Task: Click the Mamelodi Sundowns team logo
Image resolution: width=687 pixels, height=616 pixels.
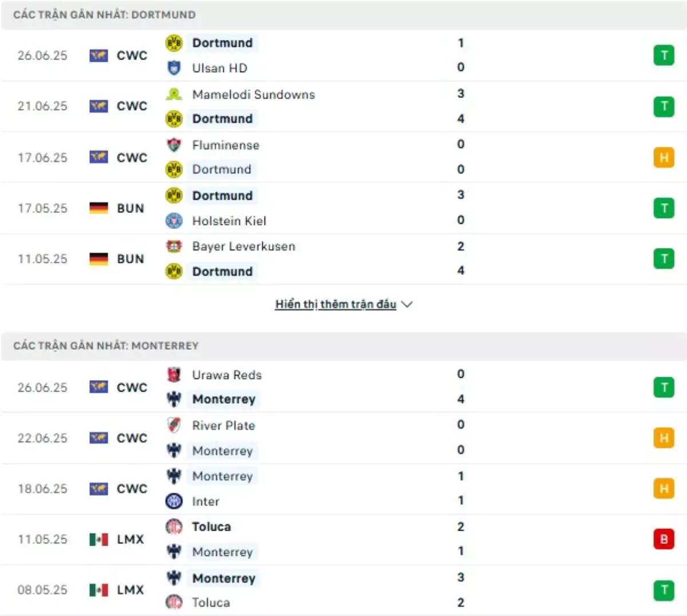Action: pyautogui.click(x=173, y=94)
